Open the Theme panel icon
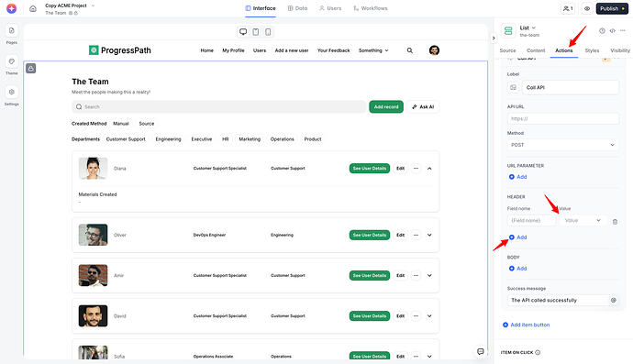 pyautogui.click(x=11, y=61)
